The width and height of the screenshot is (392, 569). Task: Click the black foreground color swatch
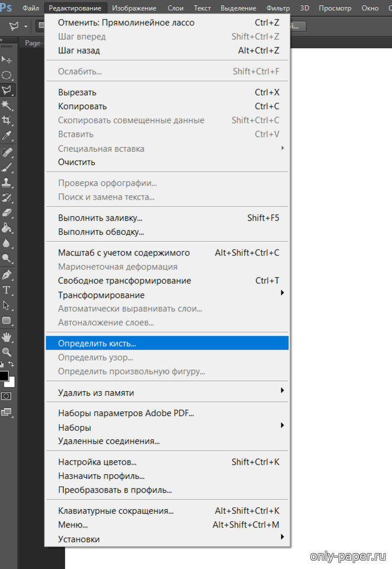4,376
